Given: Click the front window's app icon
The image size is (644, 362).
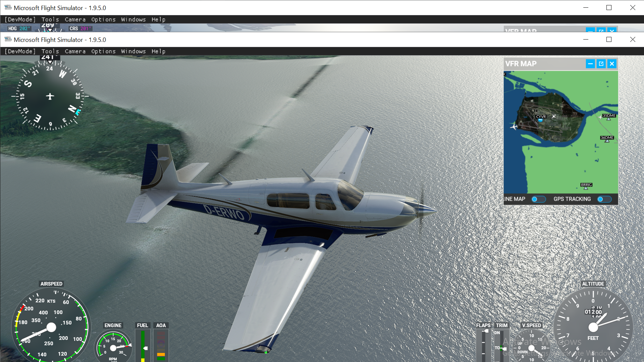Looking at the screenshot, I should (8, 40).
